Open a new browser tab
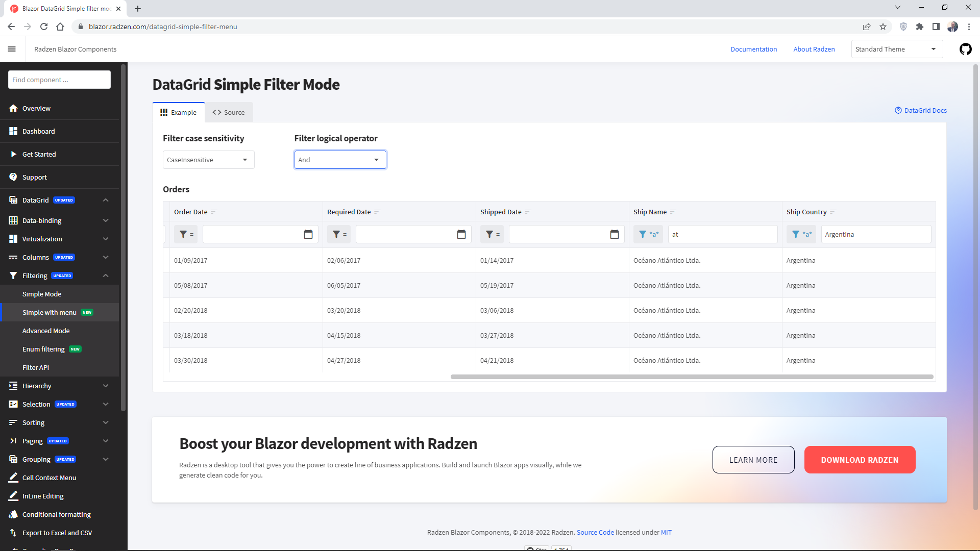 [x=138, y=9]
